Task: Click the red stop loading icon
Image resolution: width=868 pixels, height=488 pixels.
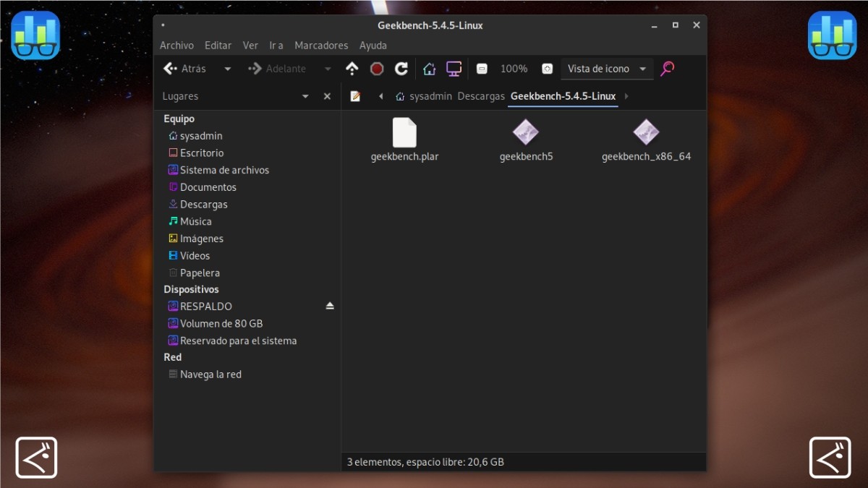Action: click(377, 69)
